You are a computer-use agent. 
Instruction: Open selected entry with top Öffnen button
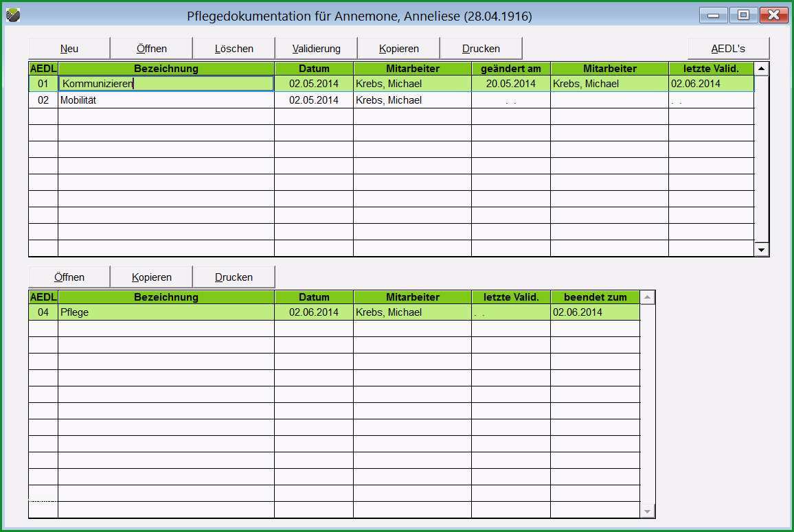[151, 49]
